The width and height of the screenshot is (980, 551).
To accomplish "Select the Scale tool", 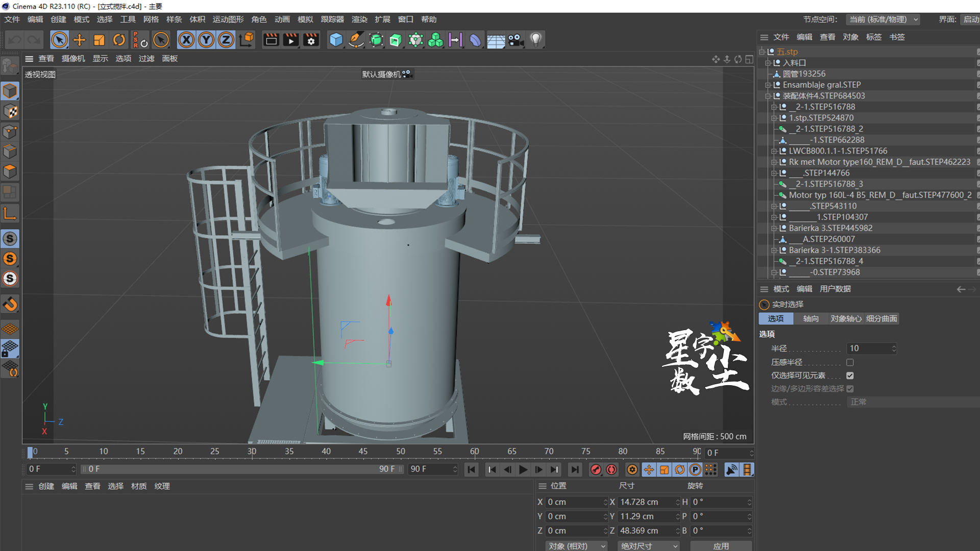I will pos(99,40).
